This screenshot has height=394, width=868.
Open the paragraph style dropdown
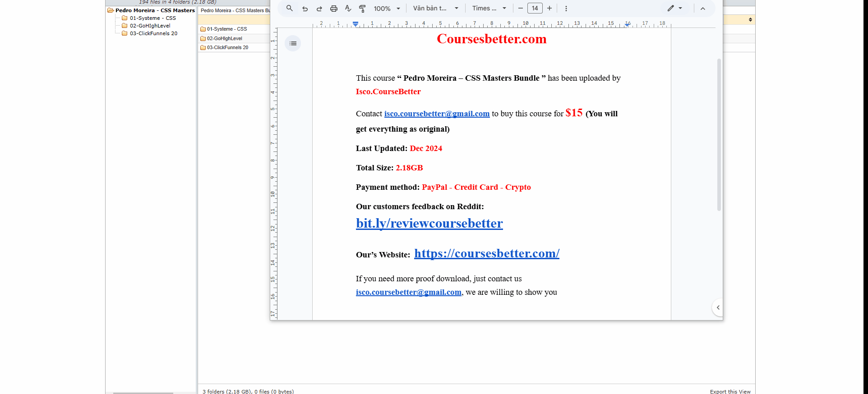(x=436, y=8)
